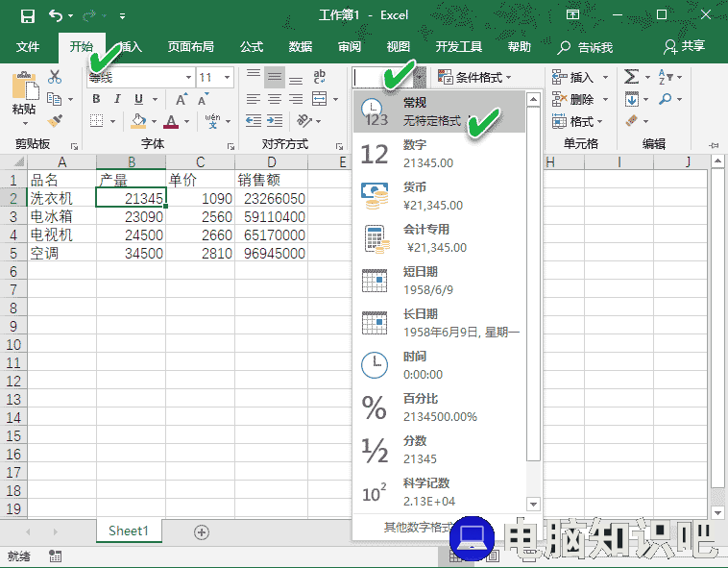Toggle bold formatting
Screen dimensions: 728x568
click(96, 99)
